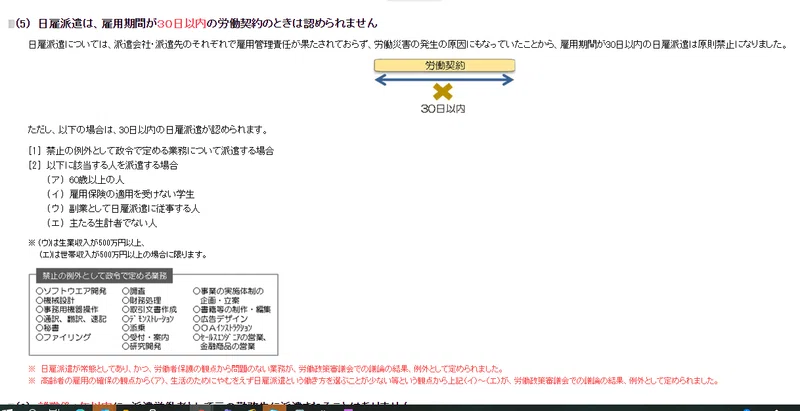The width and height of the screenshot is (800, 411).
Task: Click the note '※(ウ)は生業収入が500万円以上、'
Action: [x=87, y=243]
